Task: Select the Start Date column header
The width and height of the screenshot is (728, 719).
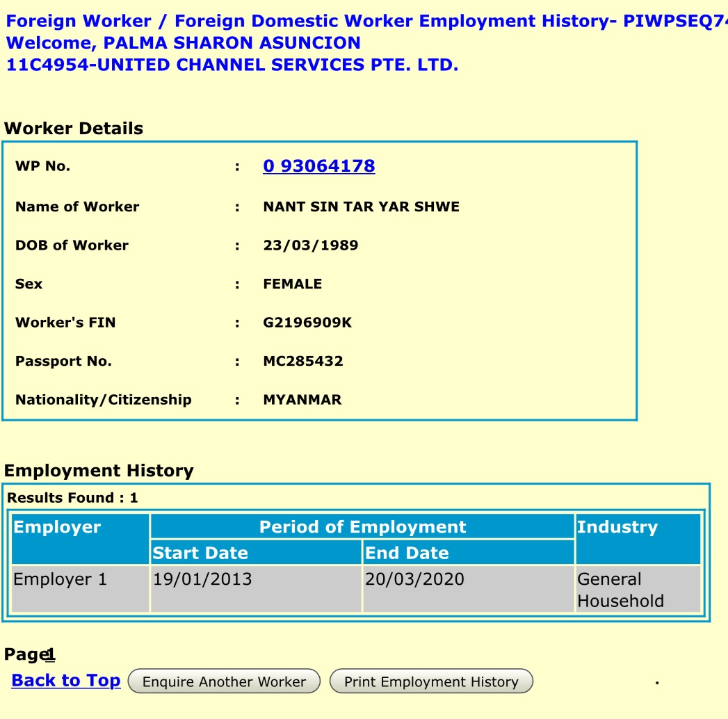Action: 255,554
